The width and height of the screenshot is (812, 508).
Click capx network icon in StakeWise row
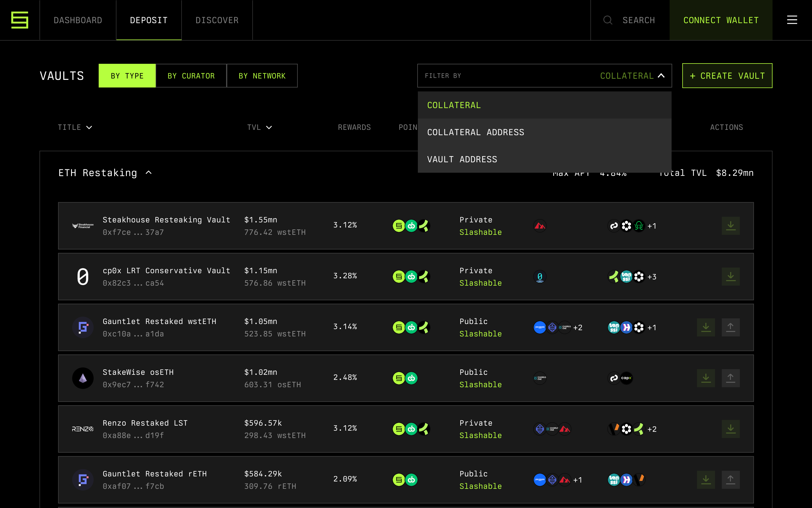pos(626,378)
